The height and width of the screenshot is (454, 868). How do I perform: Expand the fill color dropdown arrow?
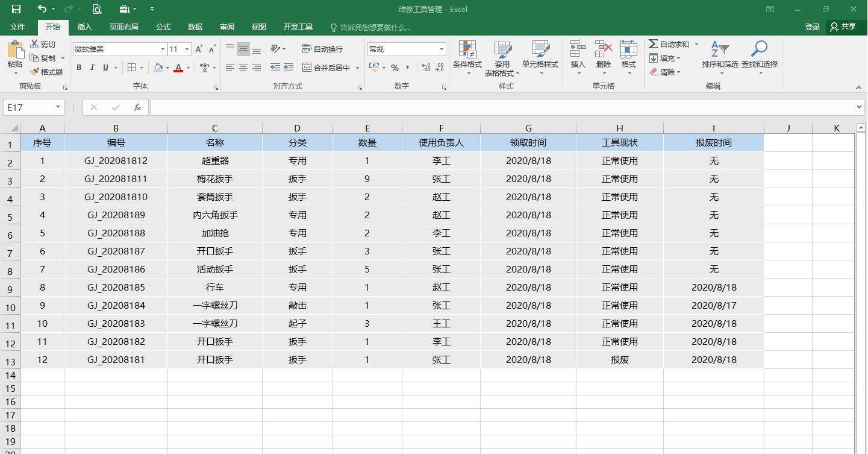[x=169, y=68]
